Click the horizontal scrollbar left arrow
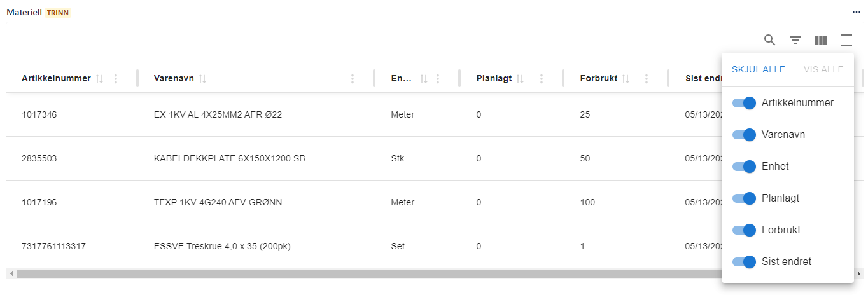The width and height of the screenshot is (868, 295). tap(11, 273)
